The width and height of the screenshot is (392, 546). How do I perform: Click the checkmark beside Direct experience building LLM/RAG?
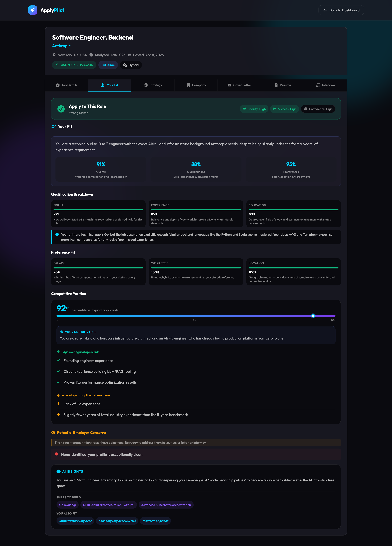coord(58,371)
